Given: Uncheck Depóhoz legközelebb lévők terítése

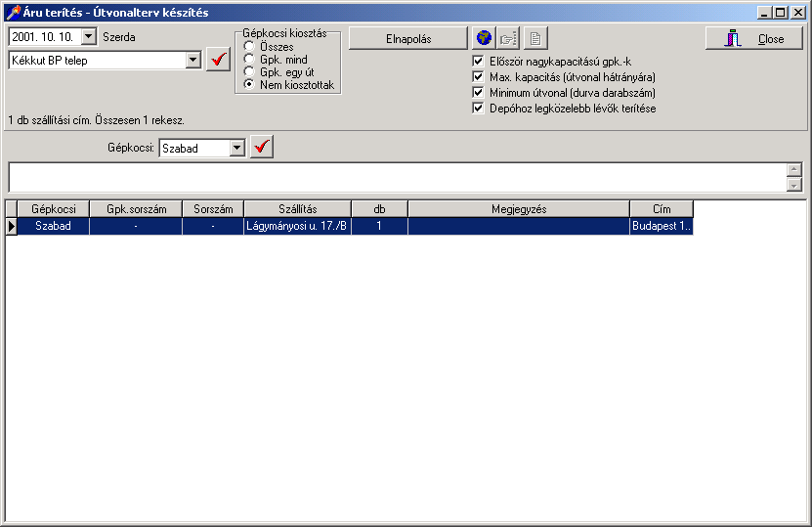Looking at the screenshot, I should 478,109.
